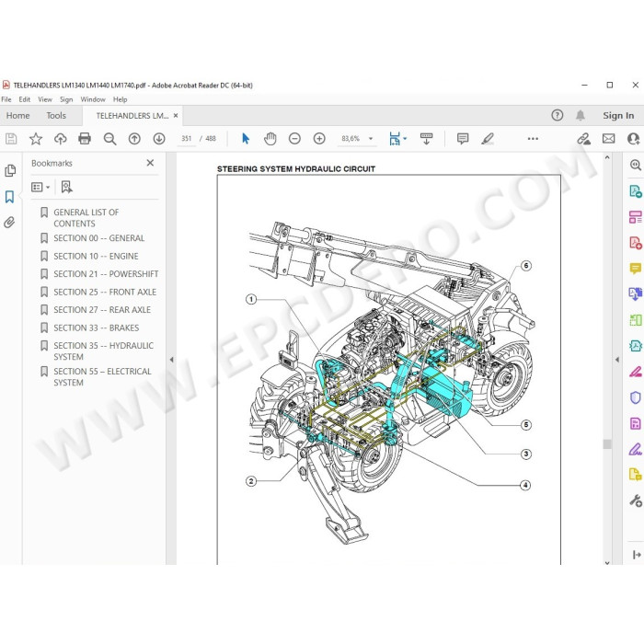The height and width of the screenshot is (644, 644).
Task: Open more tools ellipsis menu
Action: [533, 139]
